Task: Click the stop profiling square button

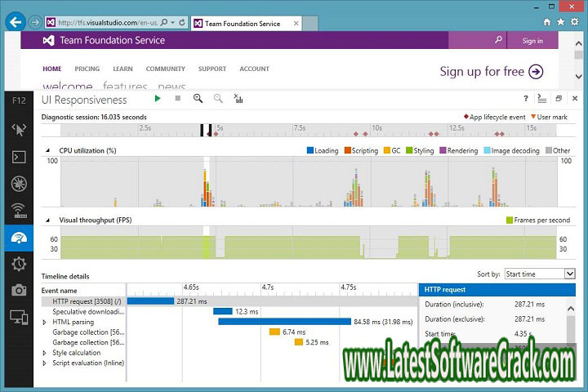Action: pyautogui.click(x=178, y=98)
